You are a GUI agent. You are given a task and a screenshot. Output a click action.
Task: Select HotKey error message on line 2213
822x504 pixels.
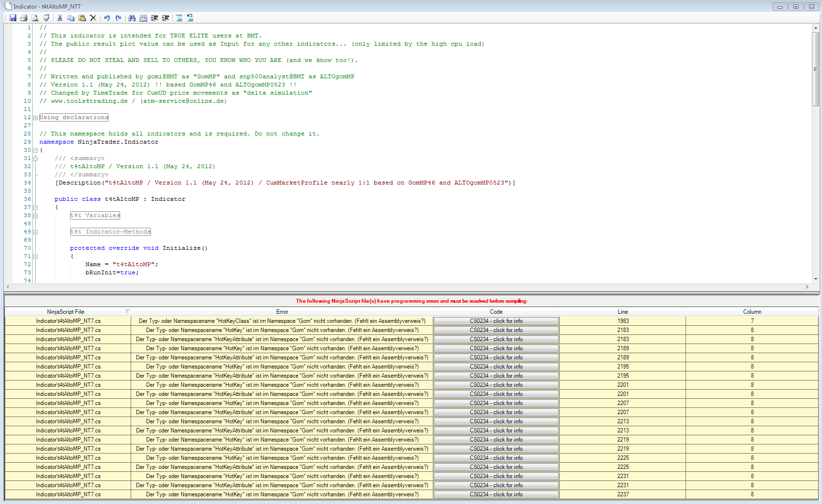(282, 421)
